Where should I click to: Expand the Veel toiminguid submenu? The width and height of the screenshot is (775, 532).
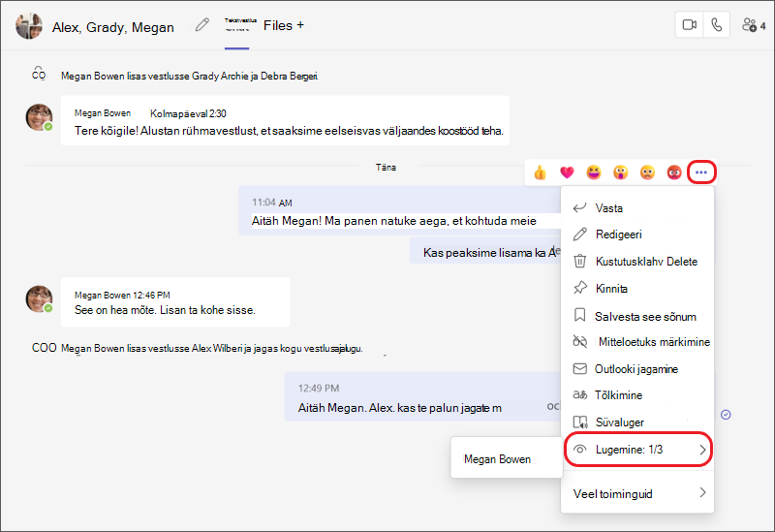pos(638,493)
